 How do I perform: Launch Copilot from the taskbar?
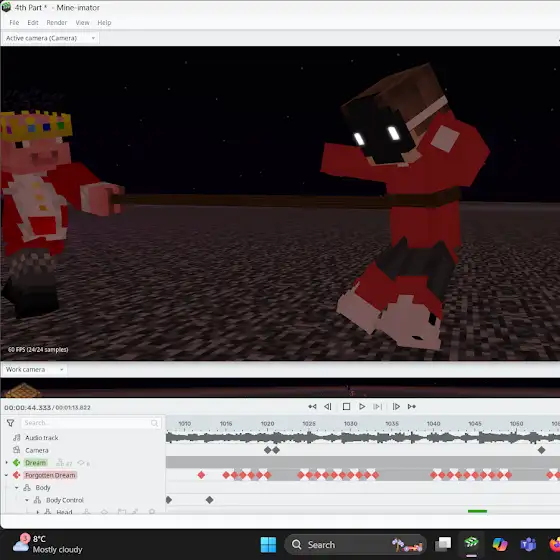click(x=500, y=545)
